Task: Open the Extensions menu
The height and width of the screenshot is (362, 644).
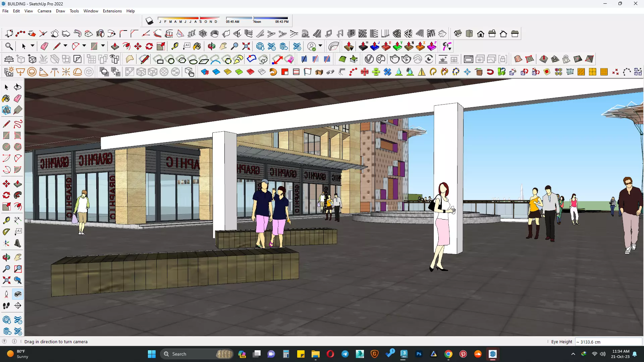Action: point(112,11)
